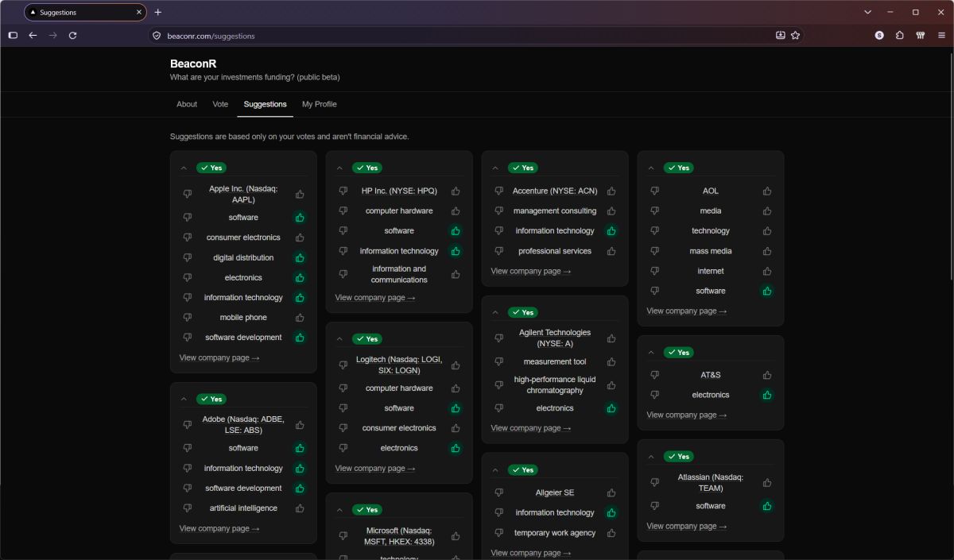Toggle like on HP Inc. information technology

tap(456, 251)
